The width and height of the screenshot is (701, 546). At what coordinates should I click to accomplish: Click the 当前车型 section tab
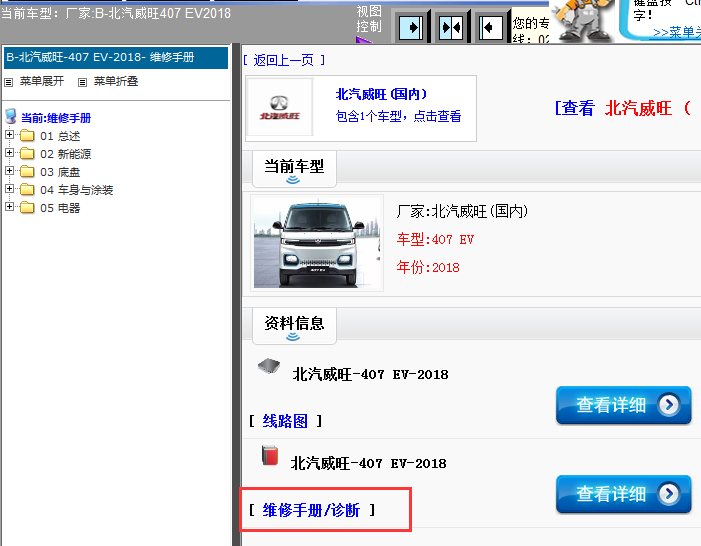coord(294,169)
